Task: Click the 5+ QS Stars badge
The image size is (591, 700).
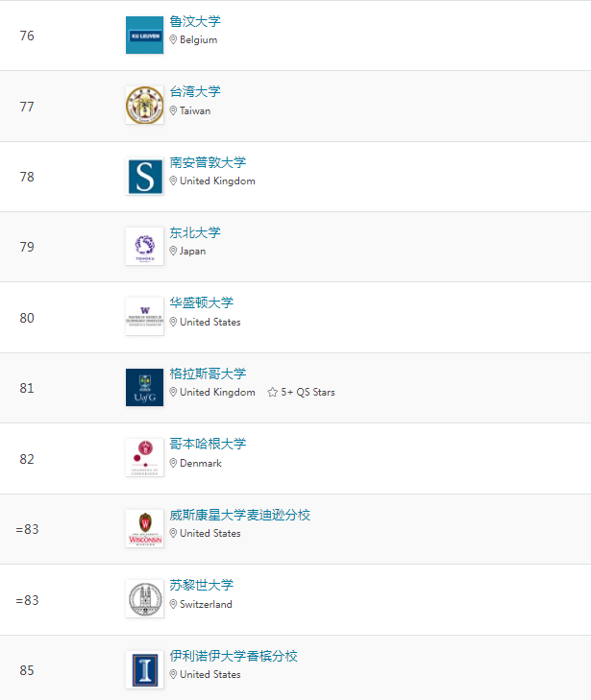Action: click(302, 392)
